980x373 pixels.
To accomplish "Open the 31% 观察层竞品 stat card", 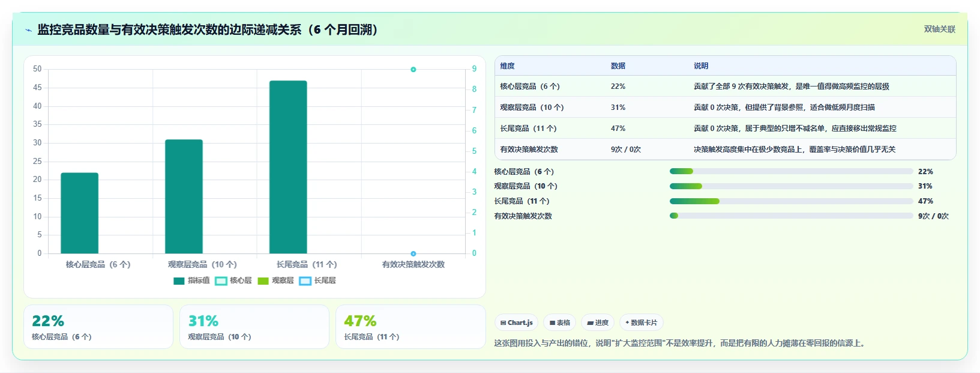I will pyautogui.click(x=254, y=327).
